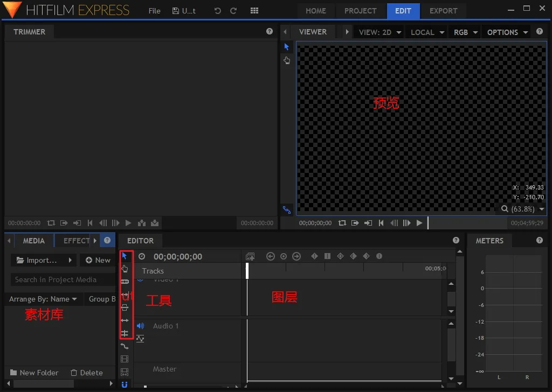Select the MEDIA panel tab
The image size is (552, 392).
pyautogui.click(x=34, y=241)
